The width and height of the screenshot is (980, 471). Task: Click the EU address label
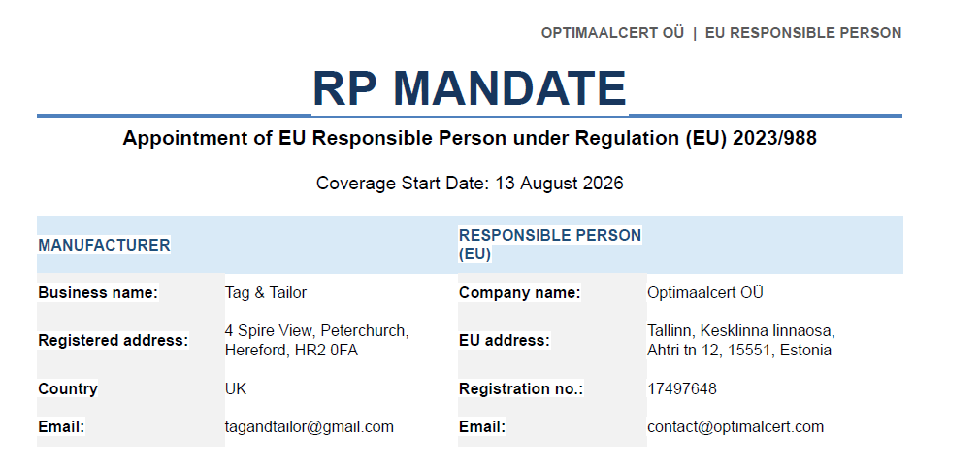505,340
